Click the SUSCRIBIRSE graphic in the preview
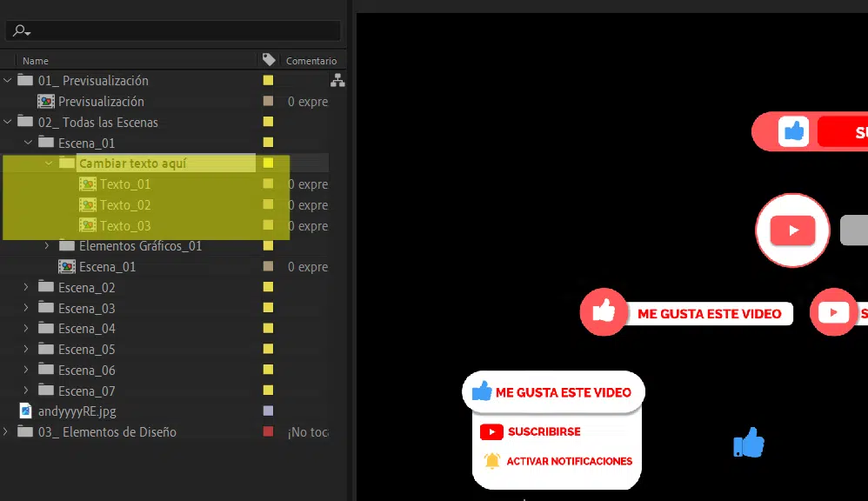 click(531, 431)
